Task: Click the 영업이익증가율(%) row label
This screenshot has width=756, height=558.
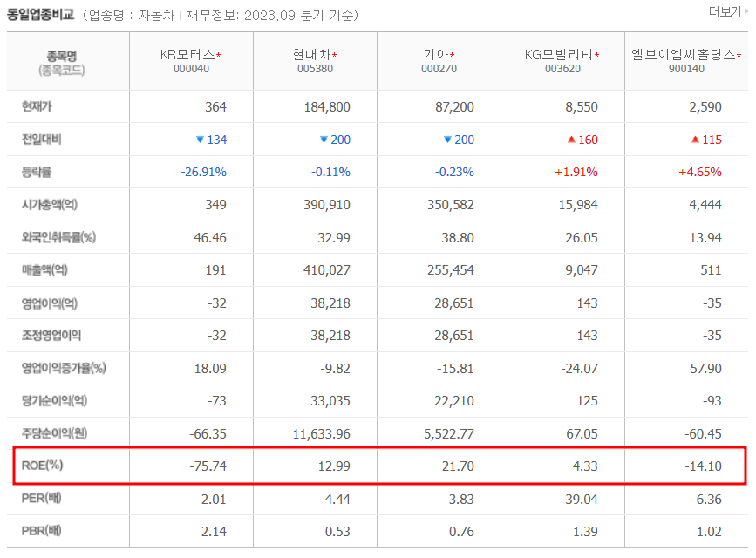Action: pos(64,369)
